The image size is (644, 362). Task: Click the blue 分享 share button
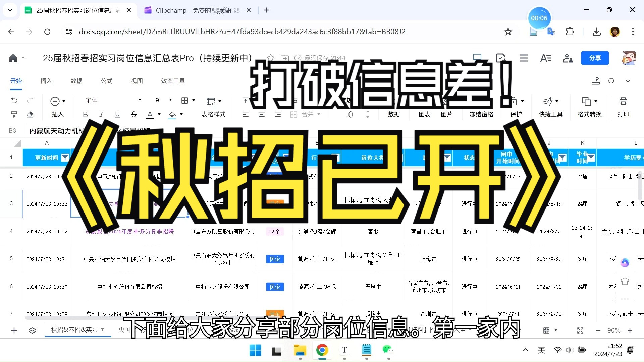(x=595, y=58)
